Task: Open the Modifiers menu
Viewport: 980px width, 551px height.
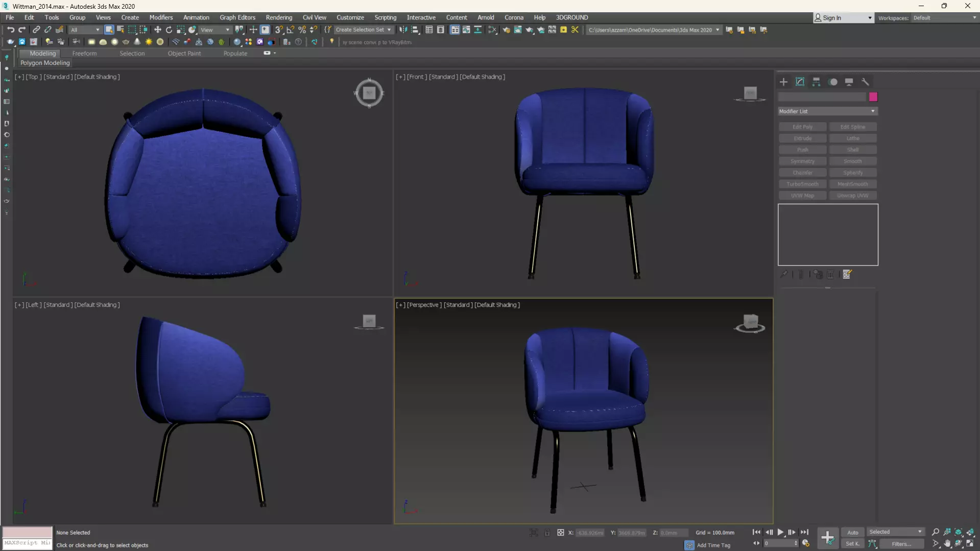Action: 161,17
